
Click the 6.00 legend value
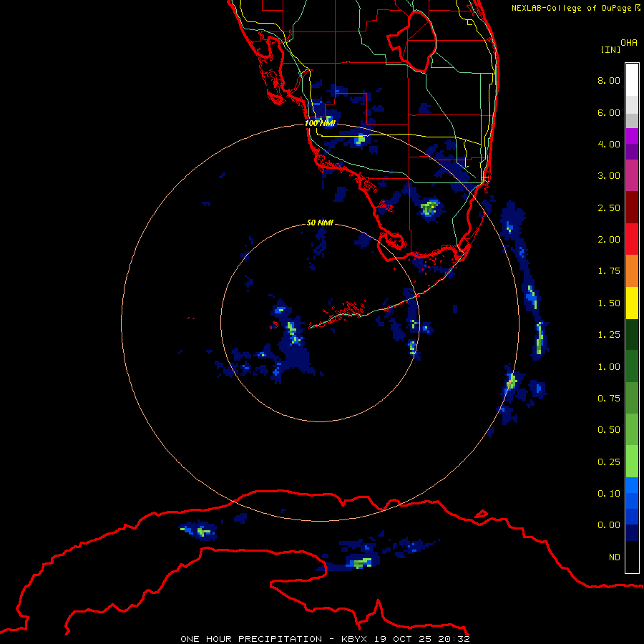point(609,112)
